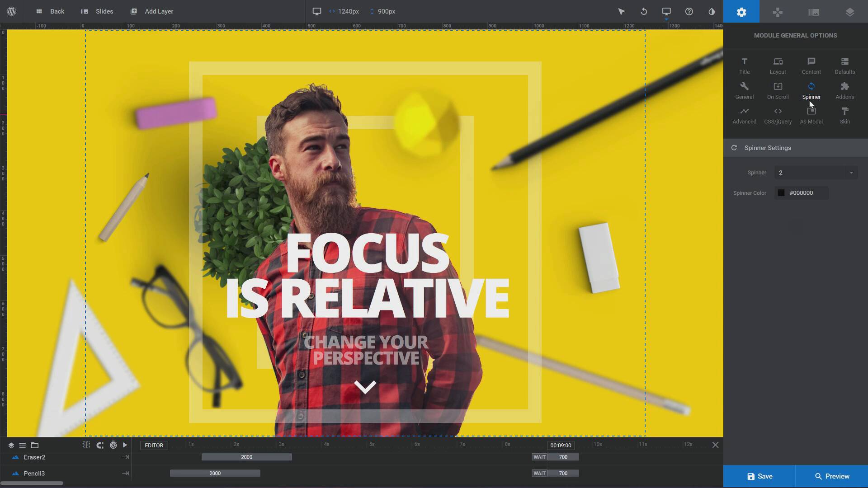Open the Slides dropdown menu

pos(97,11)
